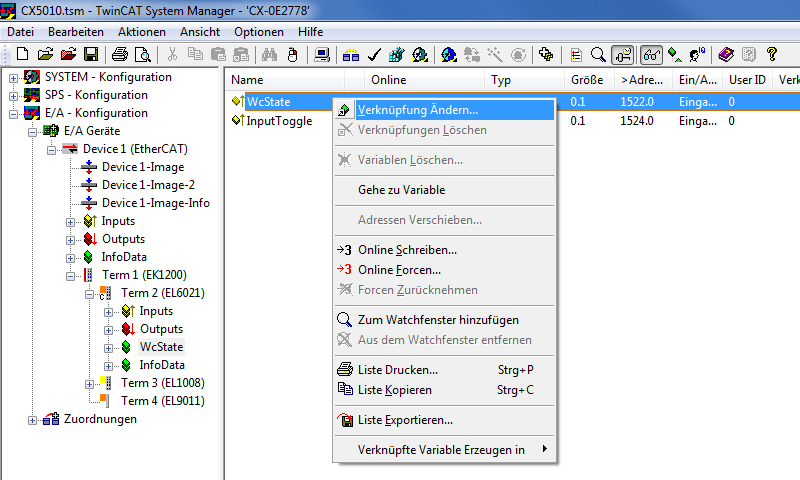
Task: Click the magnifying glass toolbar icon
Action: point(598,54)
